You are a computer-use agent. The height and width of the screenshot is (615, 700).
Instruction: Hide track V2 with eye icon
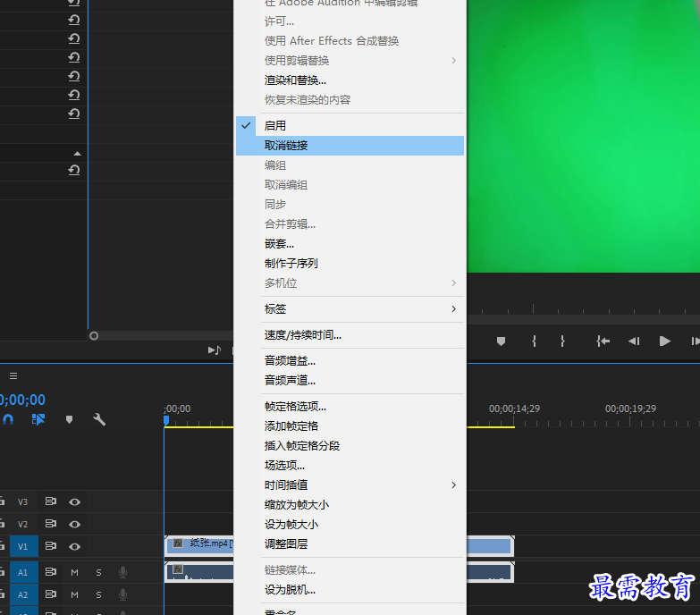tap(74, 524)
